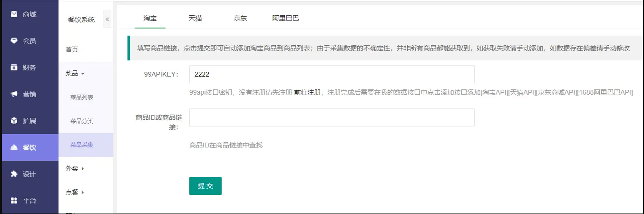Expand the 点餐 section arrow
Image resolution: width=644 pixels, height=214 pixels.
click(83, 192)
